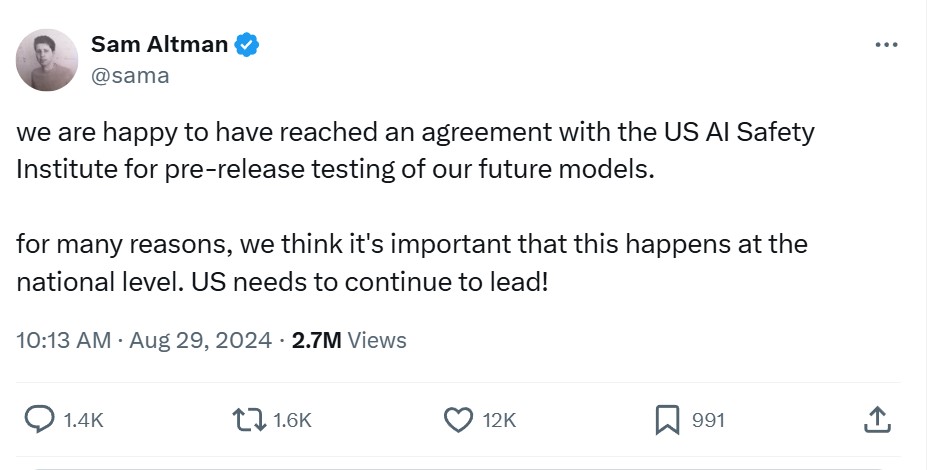Click the blue verified checkmark badge
This screenshot has width=952, height=470.
[x=247, y=44]
